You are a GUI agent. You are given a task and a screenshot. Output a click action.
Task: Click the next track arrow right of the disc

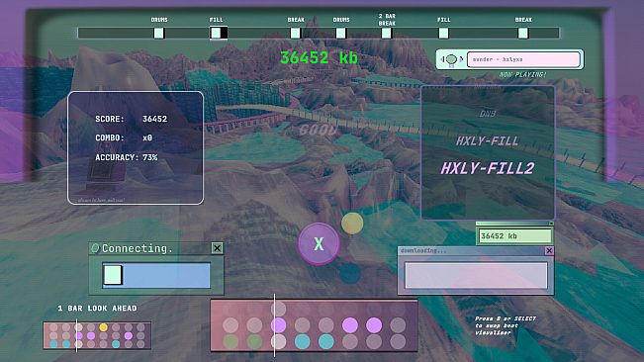coord(461,59)
